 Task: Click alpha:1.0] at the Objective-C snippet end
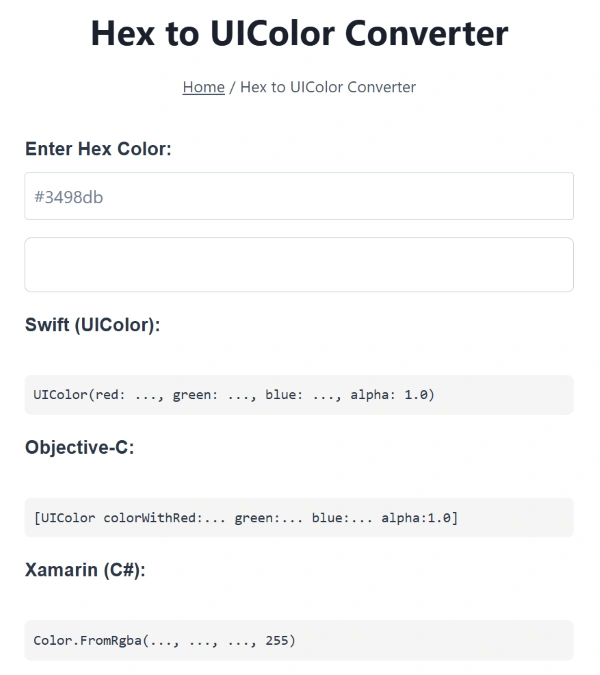tap(419, 518)
